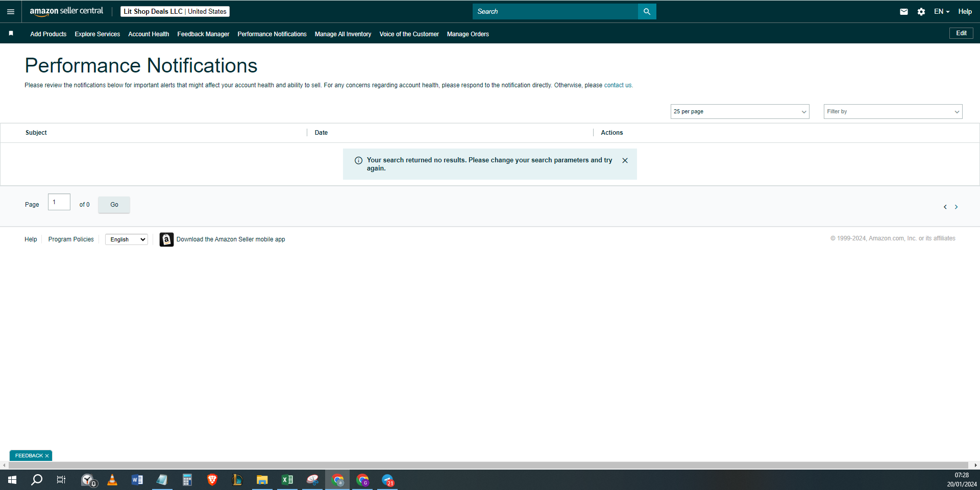Launch VLC media player from taskbar
The height and width of the screenshot is (490, 980).
click(112, 480)
